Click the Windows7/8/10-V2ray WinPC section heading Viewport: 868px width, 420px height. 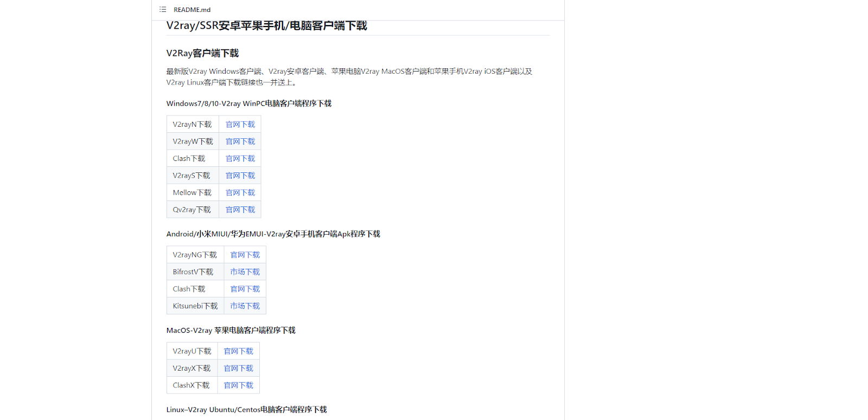coord(248,104)
